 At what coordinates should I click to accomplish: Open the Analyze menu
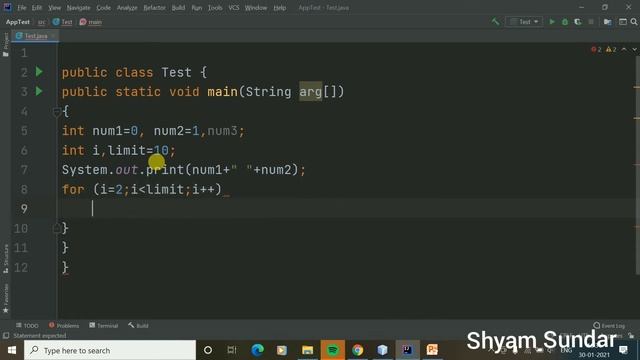point(127,8)
